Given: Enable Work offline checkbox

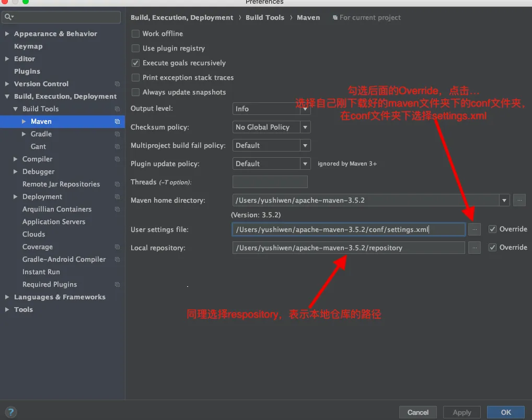Looking at the screenshot, I should tap(135, 33).
